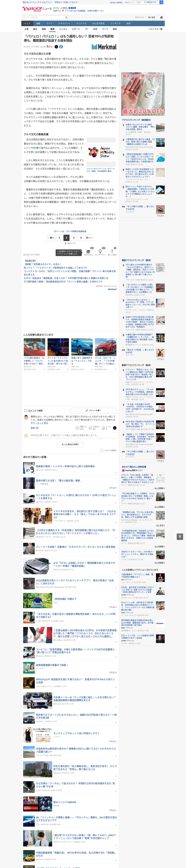
Task: Open 返信 2件 replies on first comment
Action: tap(35, 428)
